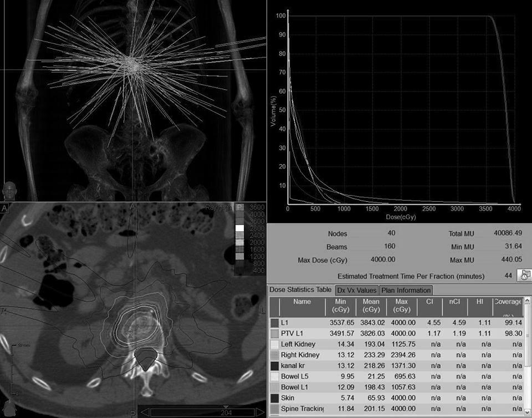Click the estimated treatment time value 44
The height and width of the screenshot is (418, 532).
(508, 276)
